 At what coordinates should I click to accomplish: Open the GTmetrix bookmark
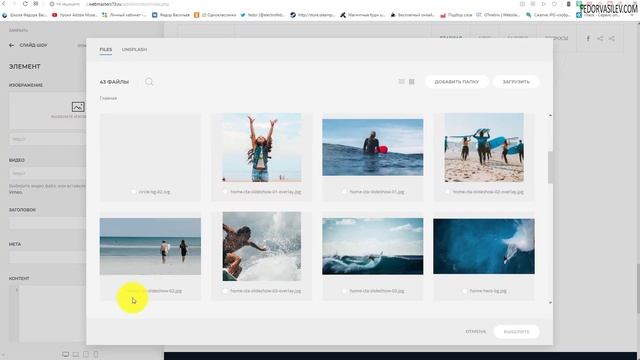pyautogui.click(x=498, y=15)
